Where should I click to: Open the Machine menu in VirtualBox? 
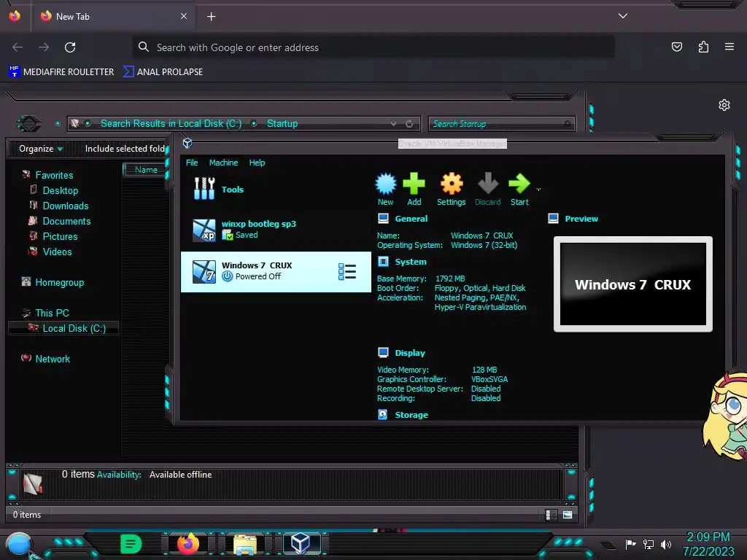pos(223,163)
